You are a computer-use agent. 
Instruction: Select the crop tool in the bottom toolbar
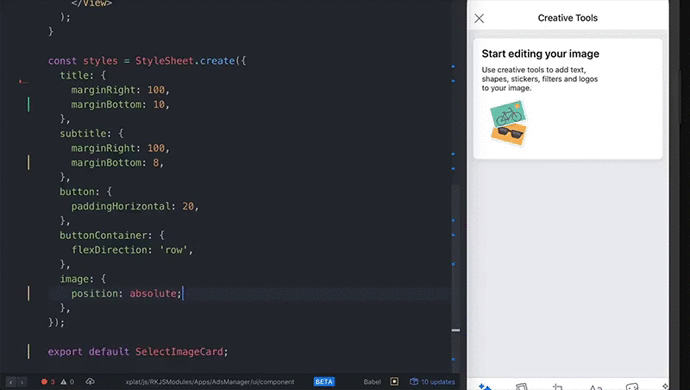pos(558,387)
